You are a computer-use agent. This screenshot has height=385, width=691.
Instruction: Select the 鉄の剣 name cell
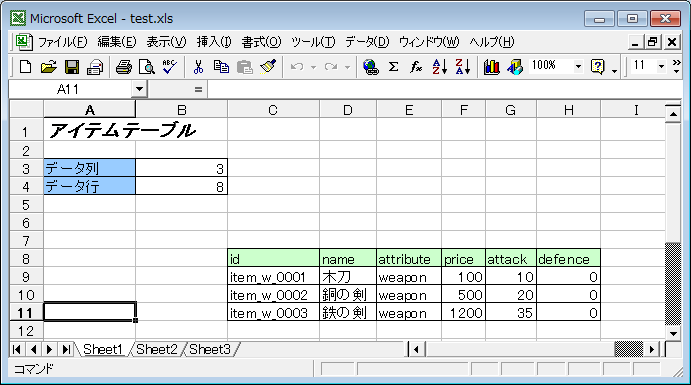[x=348, y=312]
